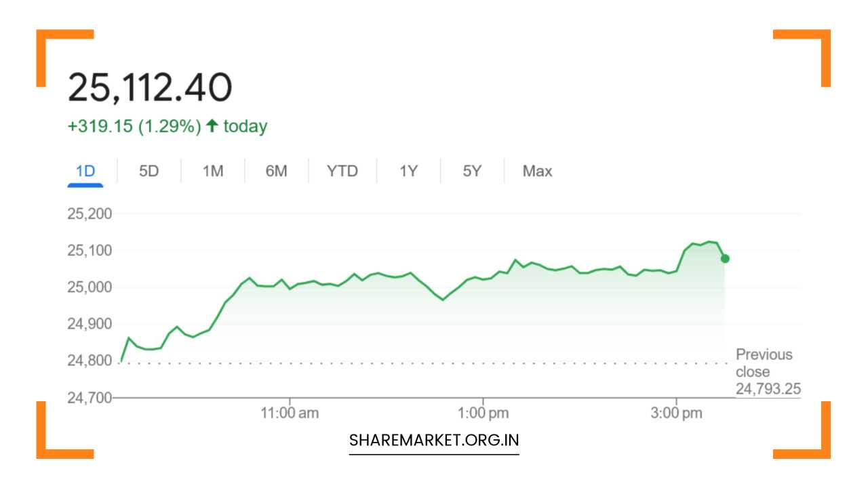The width and height of the screenshot is (868, 488).
Task: Open the SHAREMARKET.ORG.IN link
Action: pyautogui.click(x=433, y=439)
